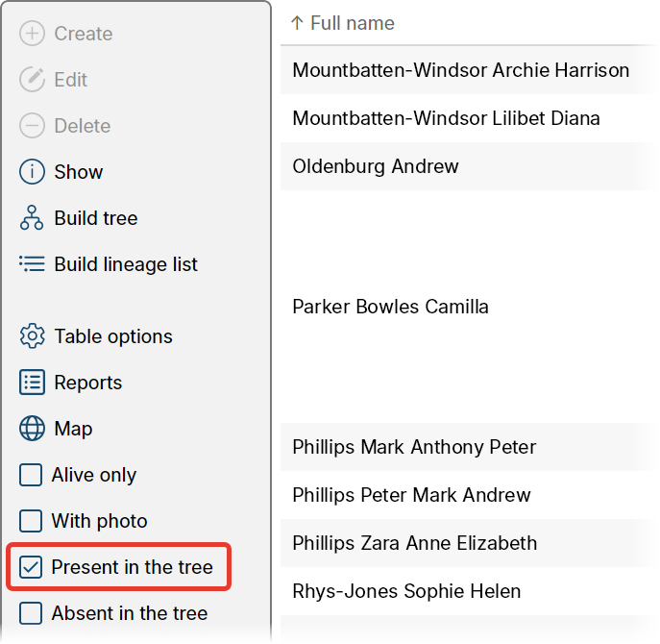Click Mountbatten-Windsor Archie Harrison row
Screen dimensions: 660x644
[460, 70]
